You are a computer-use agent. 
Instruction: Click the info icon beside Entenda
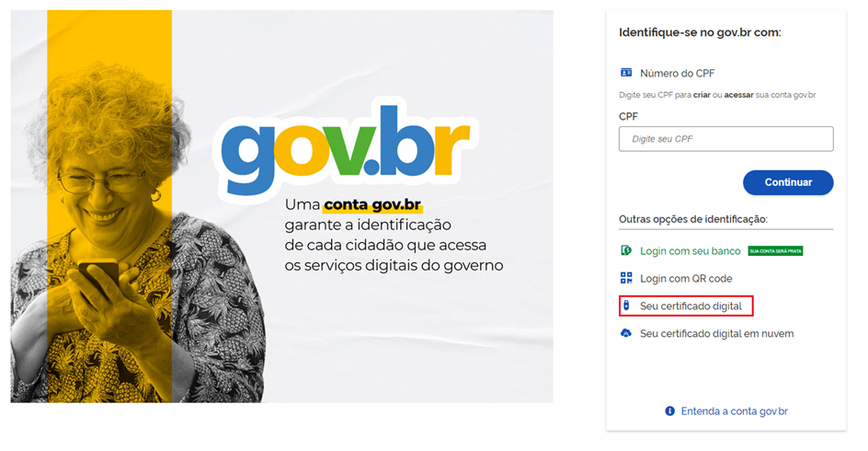pos(669,411)
